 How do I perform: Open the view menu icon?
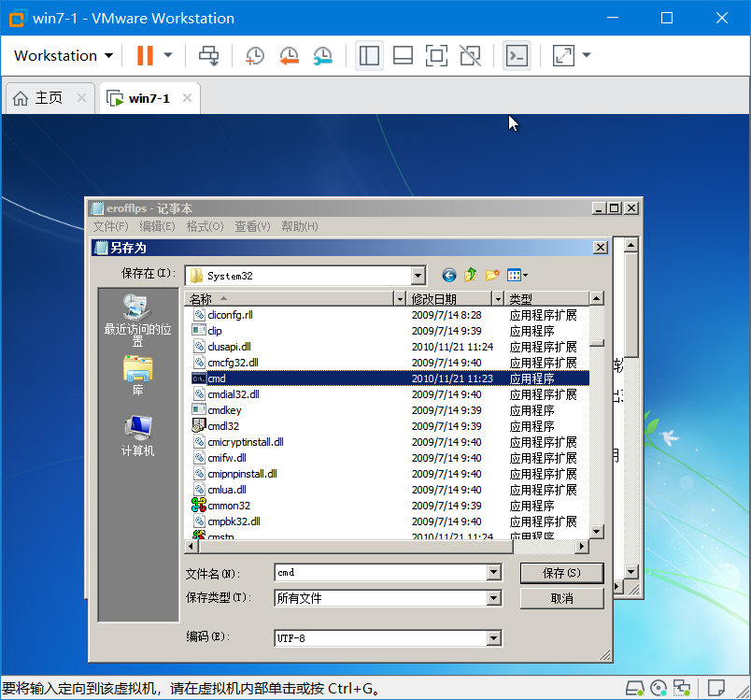pos(517,275)
